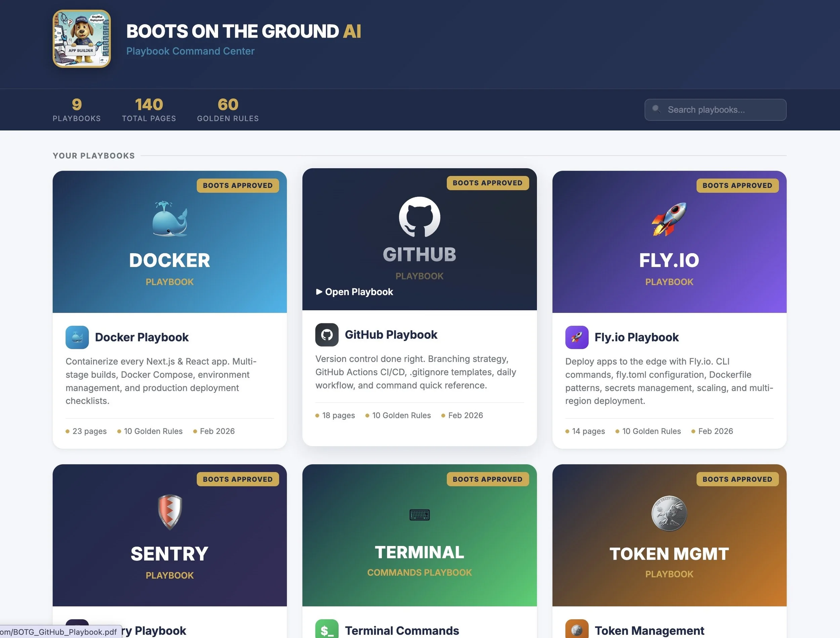
Task: Click the small purple Fly.io Playbook icon
Action: (577, 337)
